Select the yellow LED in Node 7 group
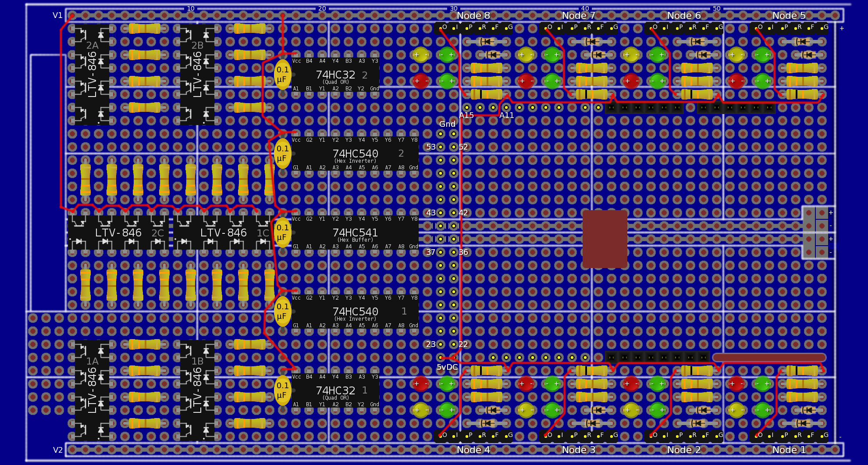Image resolution: width=868 pixels, height=465 pixels. (x=526, y=55)
